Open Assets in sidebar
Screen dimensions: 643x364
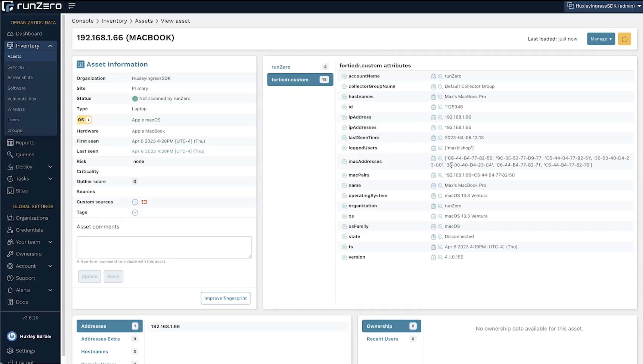pos(31,57)
